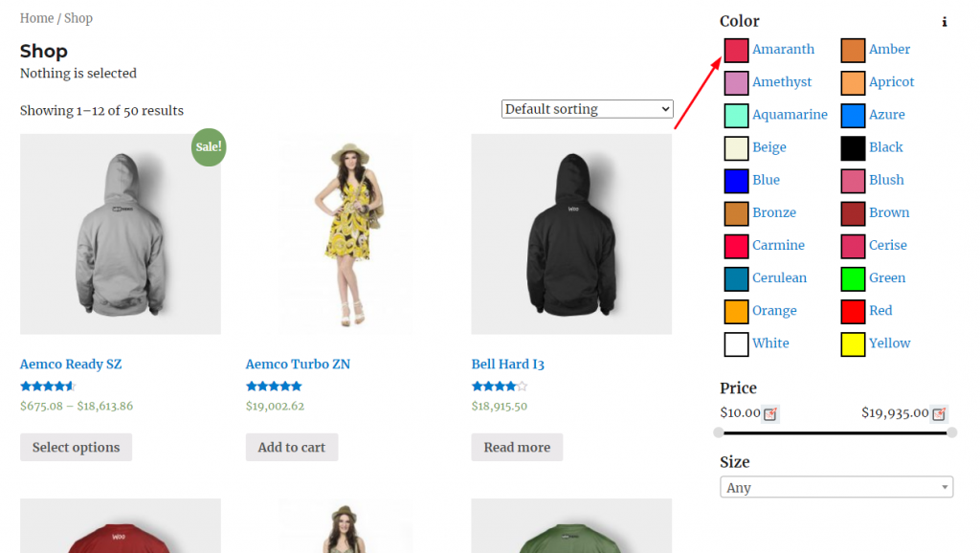Click the minimum price edit icon
980x553 pixels.
(x=771, y=414)
